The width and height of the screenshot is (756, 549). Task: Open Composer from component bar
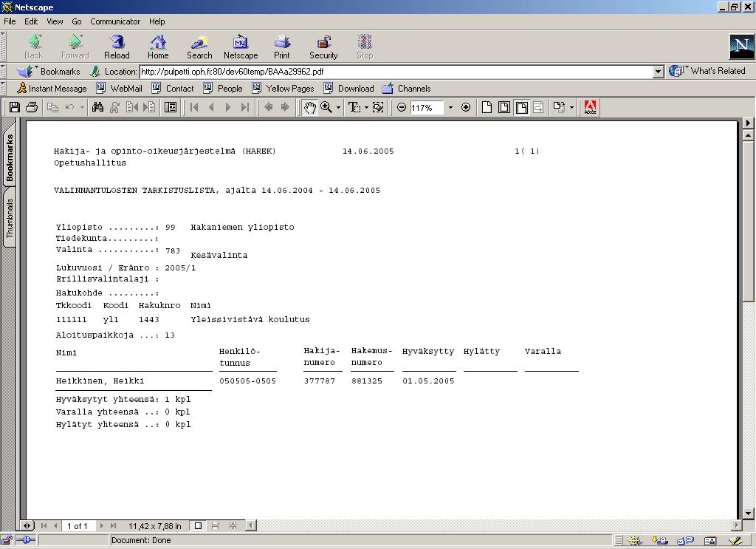pos(735,541)
